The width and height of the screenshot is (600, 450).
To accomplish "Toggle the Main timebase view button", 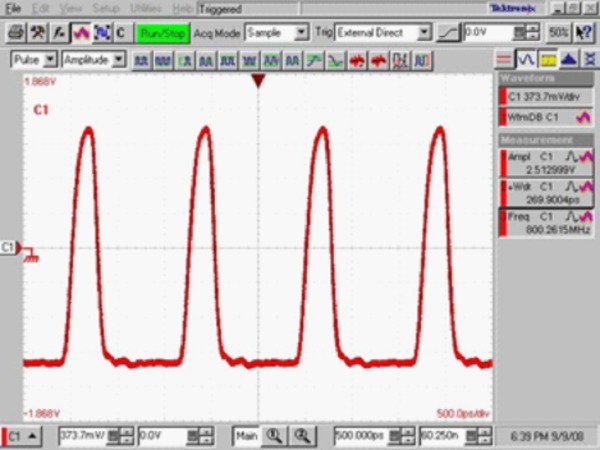I will tap(246, 435).
